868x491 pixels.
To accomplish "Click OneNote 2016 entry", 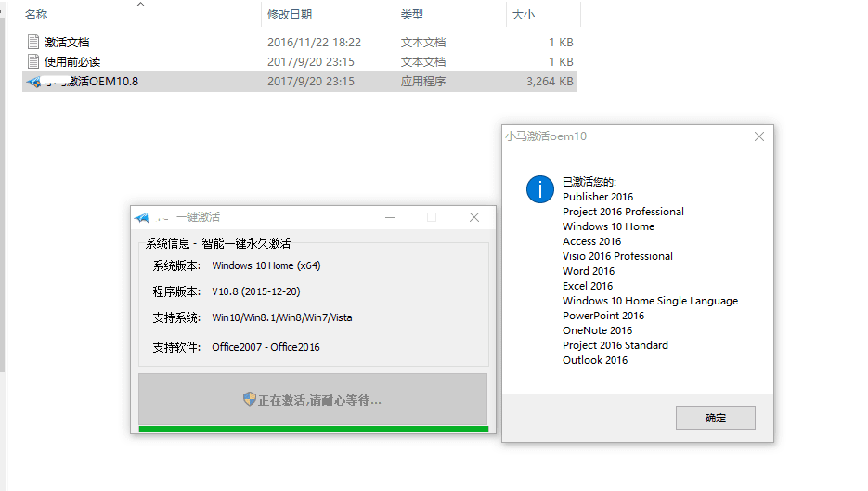I will [597, 330].
